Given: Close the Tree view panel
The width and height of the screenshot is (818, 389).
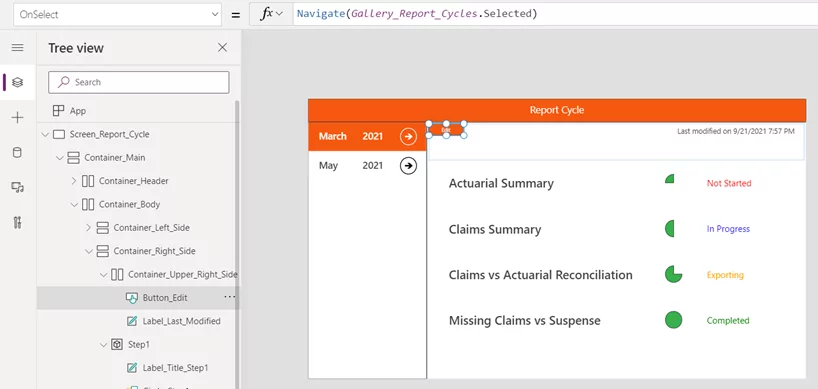Looking at the screenshot, I should pos(222,48).
